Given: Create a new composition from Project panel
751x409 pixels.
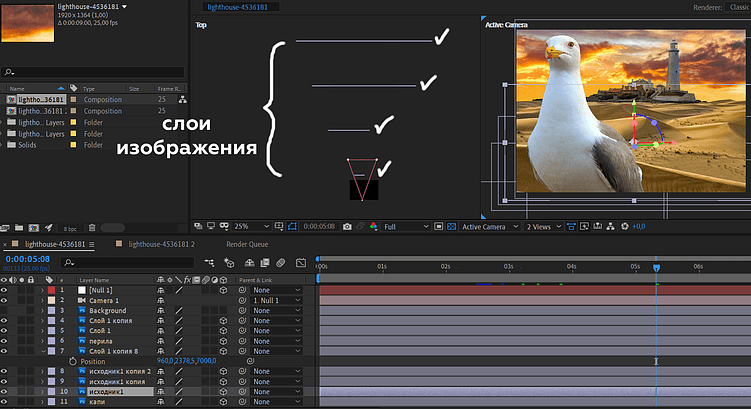Looking at the screenshot, I should tap(32, 228).
